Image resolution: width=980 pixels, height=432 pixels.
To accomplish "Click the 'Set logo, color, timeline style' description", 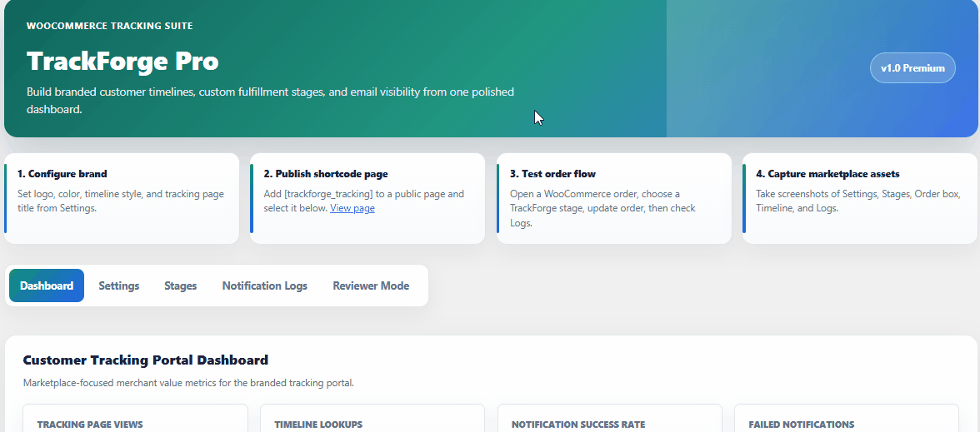I will click(121, 201).
